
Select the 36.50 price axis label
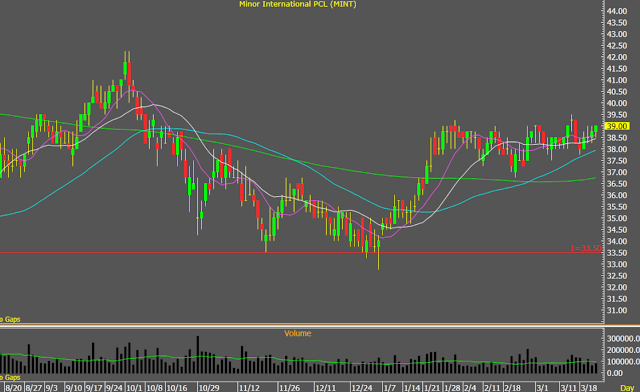617,184
